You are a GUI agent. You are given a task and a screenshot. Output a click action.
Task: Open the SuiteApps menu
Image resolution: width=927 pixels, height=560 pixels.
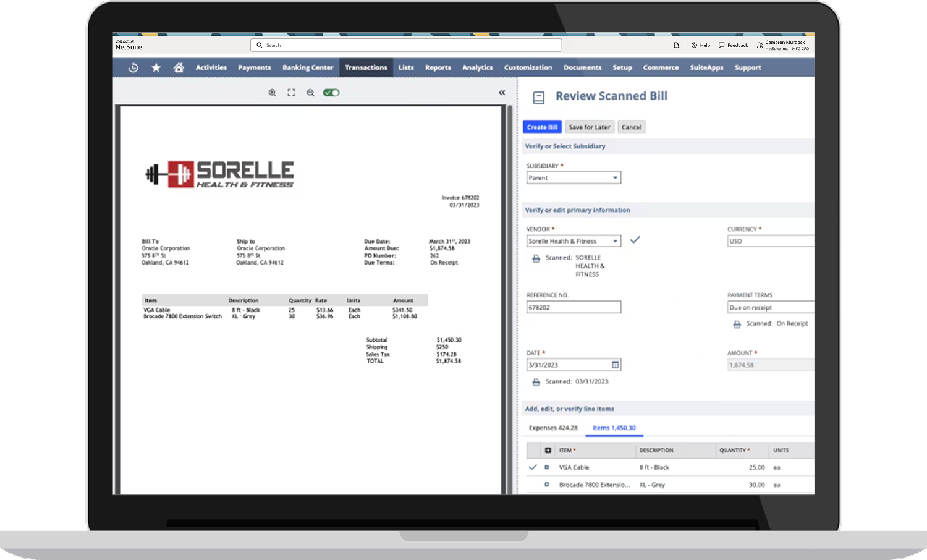tap(706, 68)
